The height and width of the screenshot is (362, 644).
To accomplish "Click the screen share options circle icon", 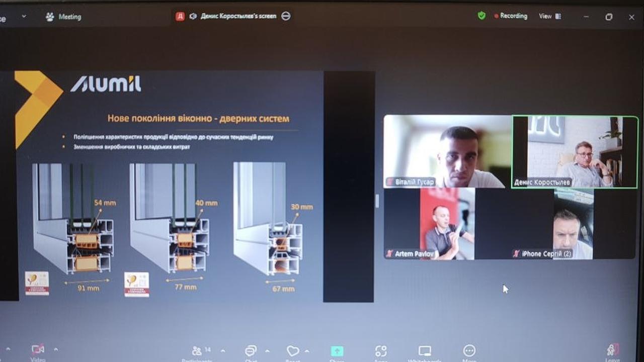I will [286, 16].
